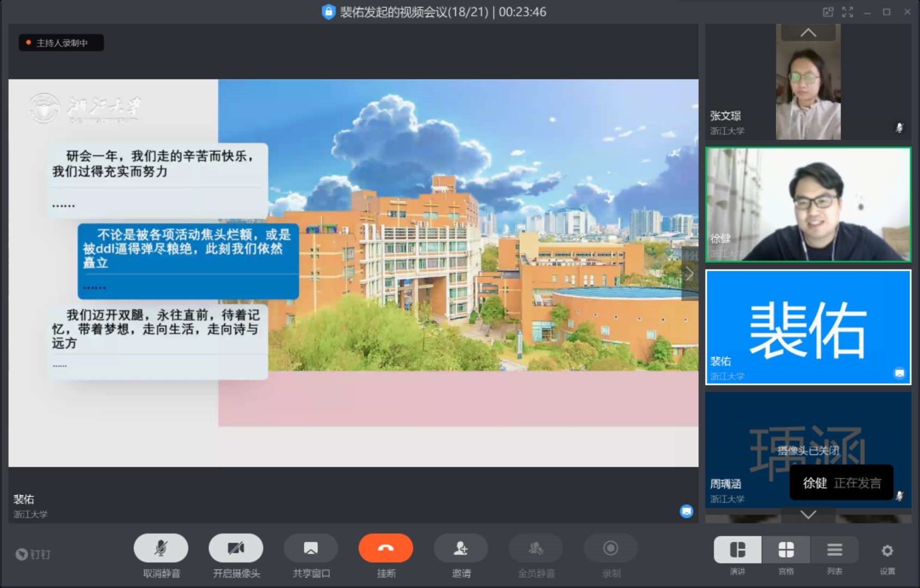This screenshot has height=588, width=920.
Task: Unmute microphone with 取消静音 button
Action: point(161,548)
